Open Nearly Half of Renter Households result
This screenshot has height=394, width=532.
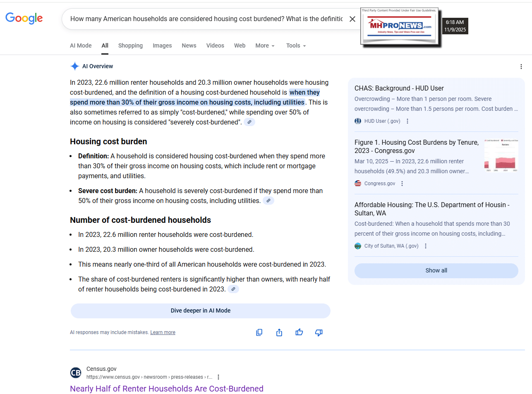[x=166, y=389]
